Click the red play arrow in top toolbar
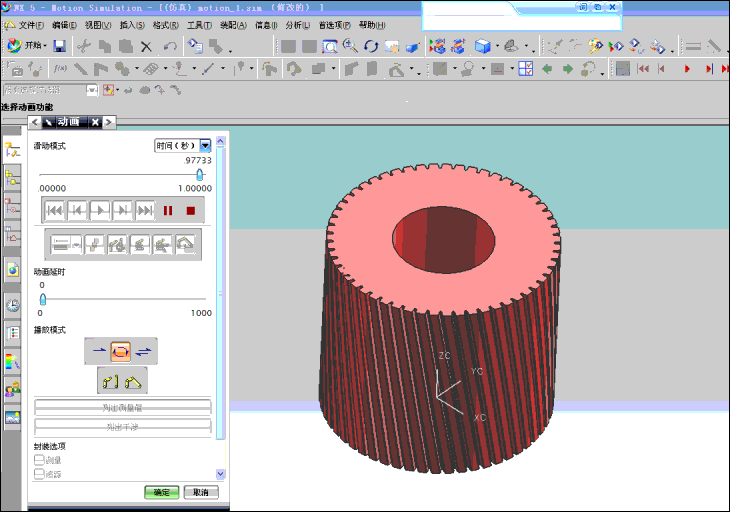This screenshot has width=730, height=512. tap(687, 69)
